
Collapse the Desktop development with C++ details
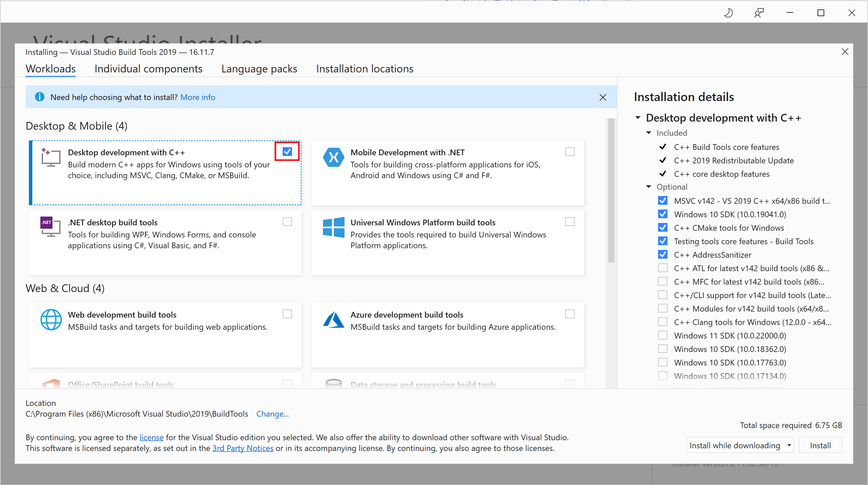[x=638, y=118]
